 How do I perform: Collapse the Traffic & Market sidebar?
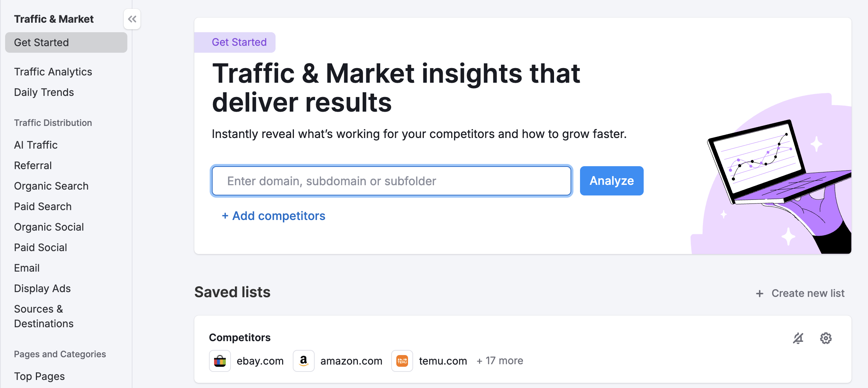click(x=132, y=19)
